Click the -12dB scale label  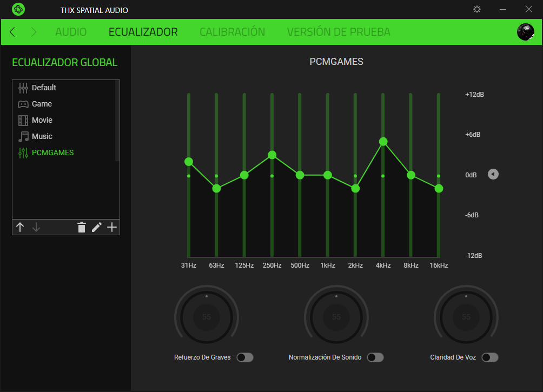[473, 256]
